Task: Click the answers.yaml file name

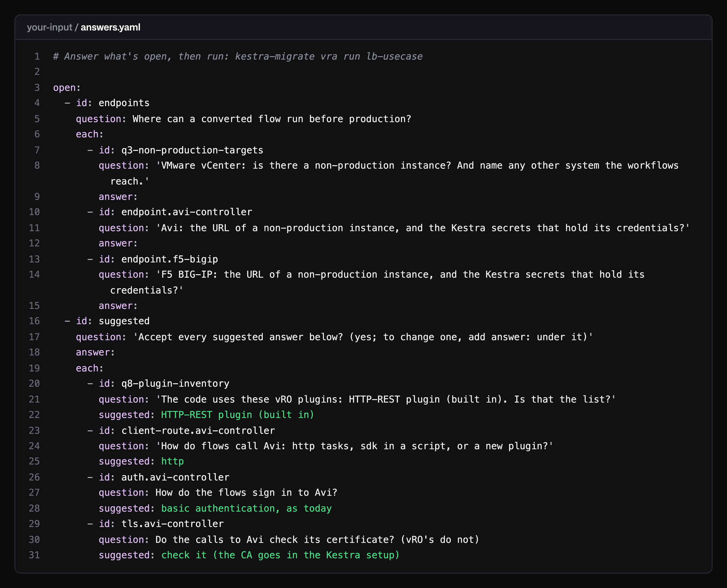Action: (x=111, y=27)
